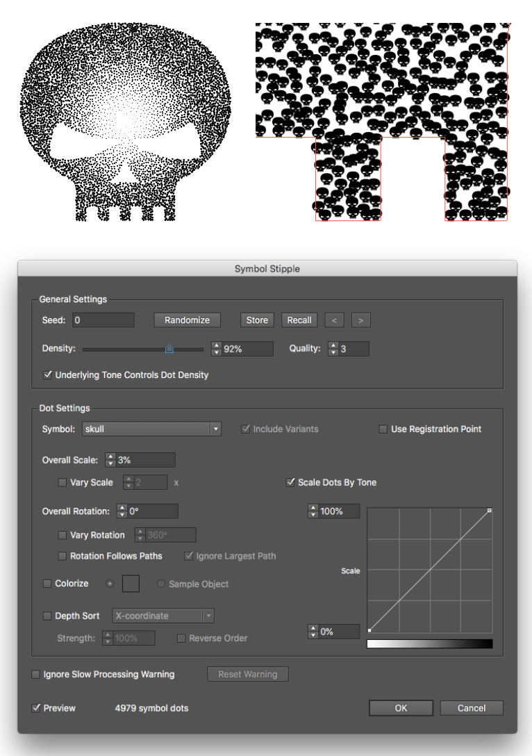This screenshot has height=756, width=532.
Task: Enable Reverse Order checkbox
Action: 181,639
